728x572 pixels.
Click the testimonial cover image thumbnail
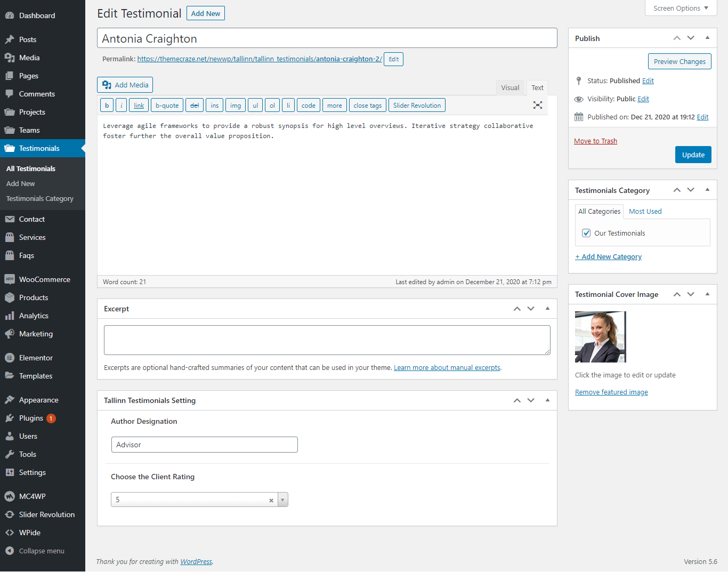600,337
